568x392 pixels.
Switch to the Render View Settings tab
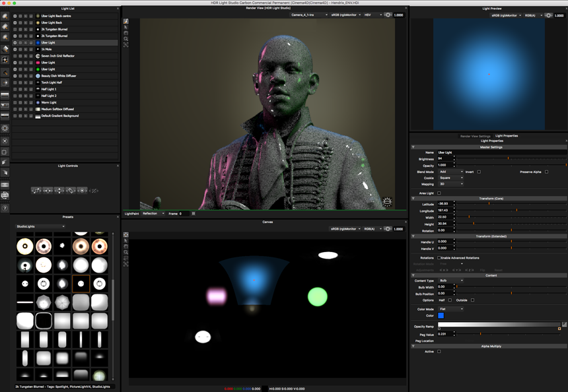(475, 136)
